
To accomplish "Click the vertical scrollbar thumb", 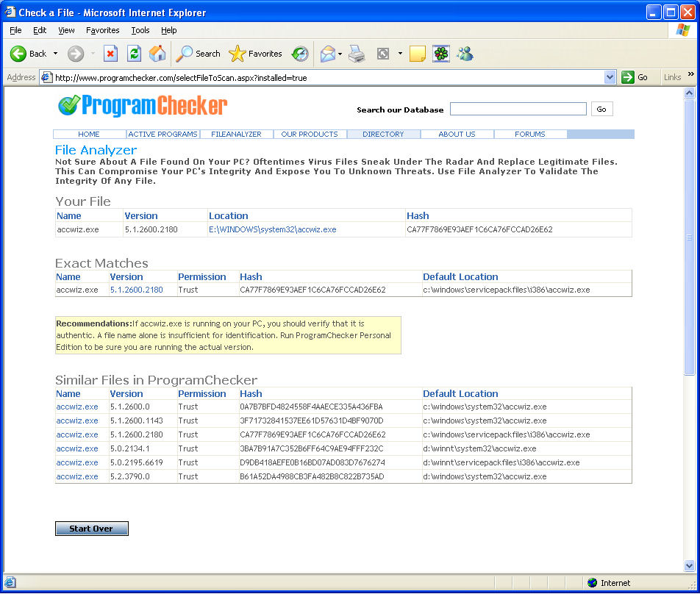I will pos(689,237).
